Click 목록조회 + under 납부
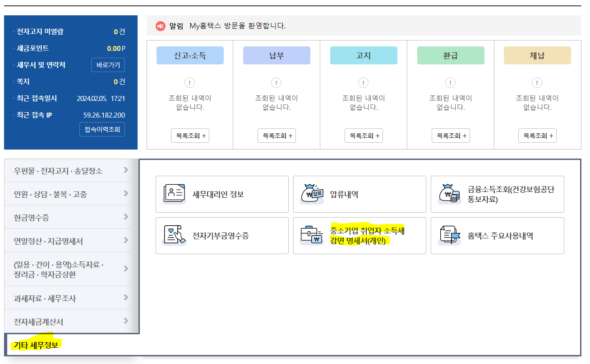Screen dimensions: 590x364 (277, 136)
